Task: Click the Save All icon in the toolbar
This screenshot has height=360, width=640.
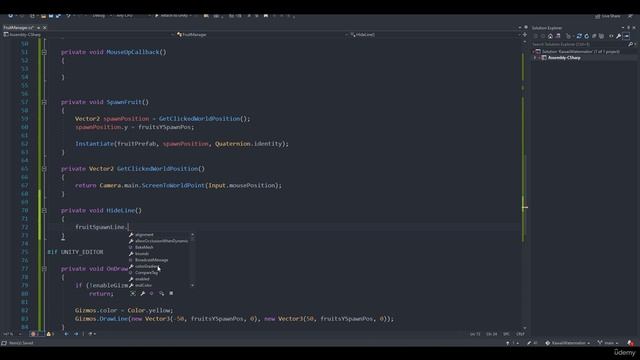Action: coord(58,16)
